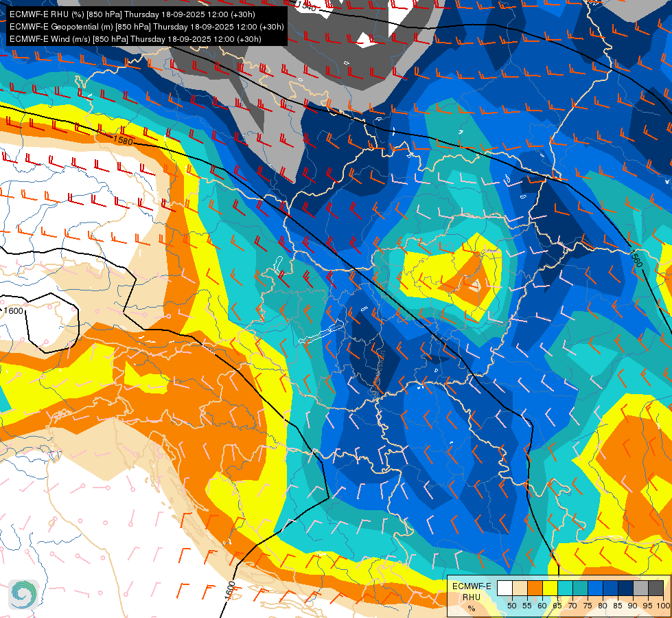Click the legend value 90

click(633, 606)
